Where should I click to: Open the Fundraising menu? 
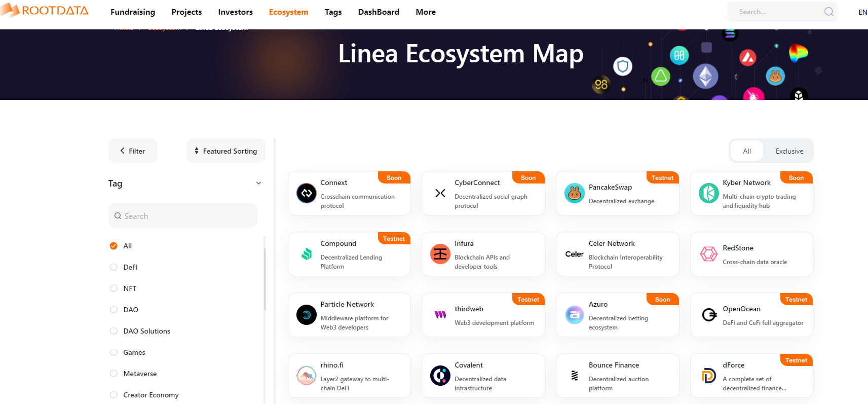point(133,12)
